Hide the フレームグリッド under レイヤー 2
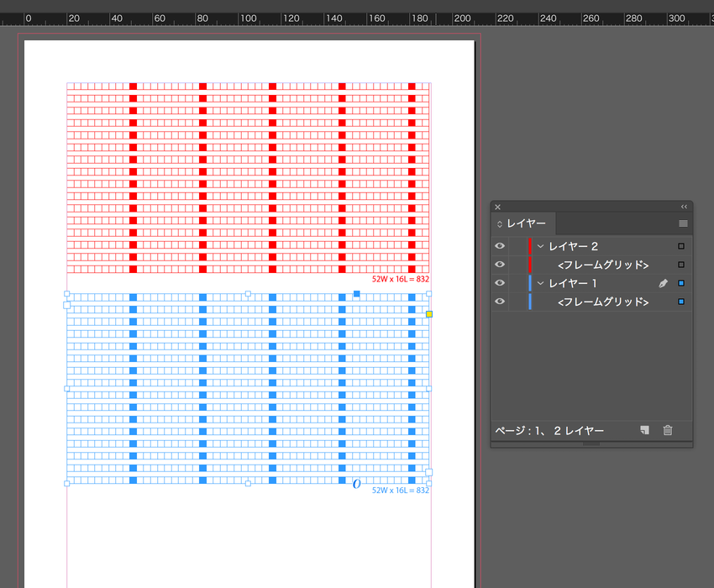Viewport: 714px width, 588px height. coord(500,264)
